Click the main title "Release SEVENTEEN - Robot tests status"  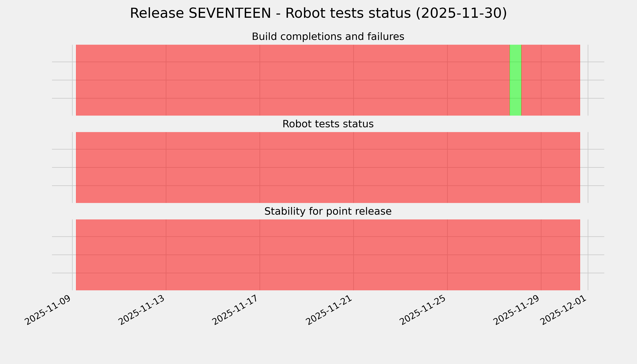pyautogui.click(x=318, y=13)
